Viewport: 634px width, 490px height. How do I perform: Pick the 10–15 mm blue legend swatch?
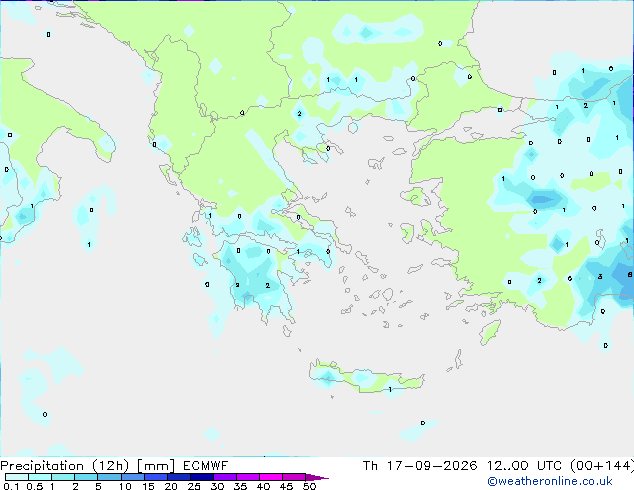pos(133,477)
